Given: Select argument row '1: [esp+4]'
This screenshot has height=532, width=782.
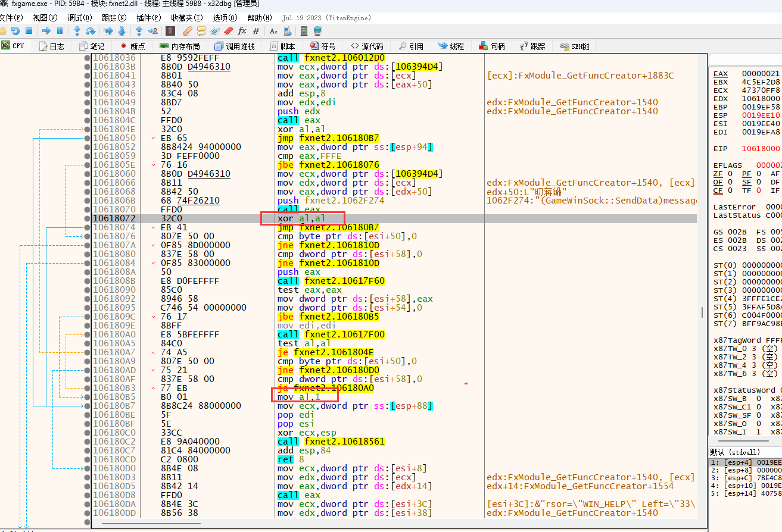Looking at the screenshot, I should pos(745,462).
